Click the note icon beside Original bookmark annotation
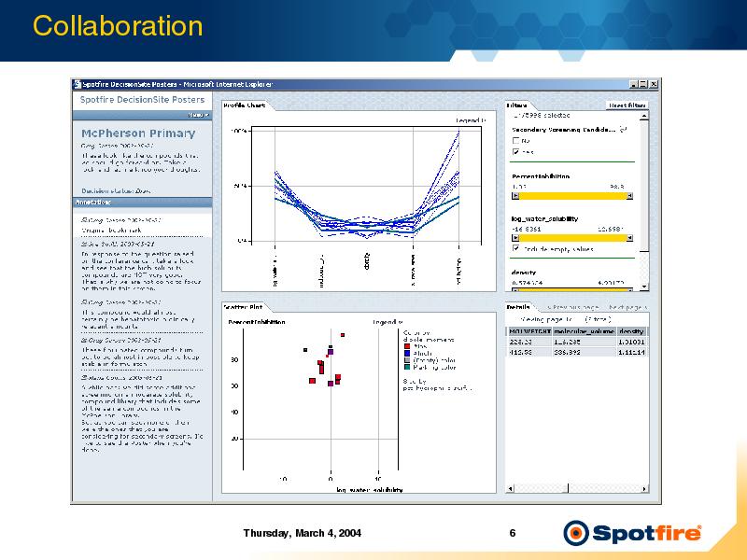The image size is (747, 560). pyautogui.click(x=84, y=220)
